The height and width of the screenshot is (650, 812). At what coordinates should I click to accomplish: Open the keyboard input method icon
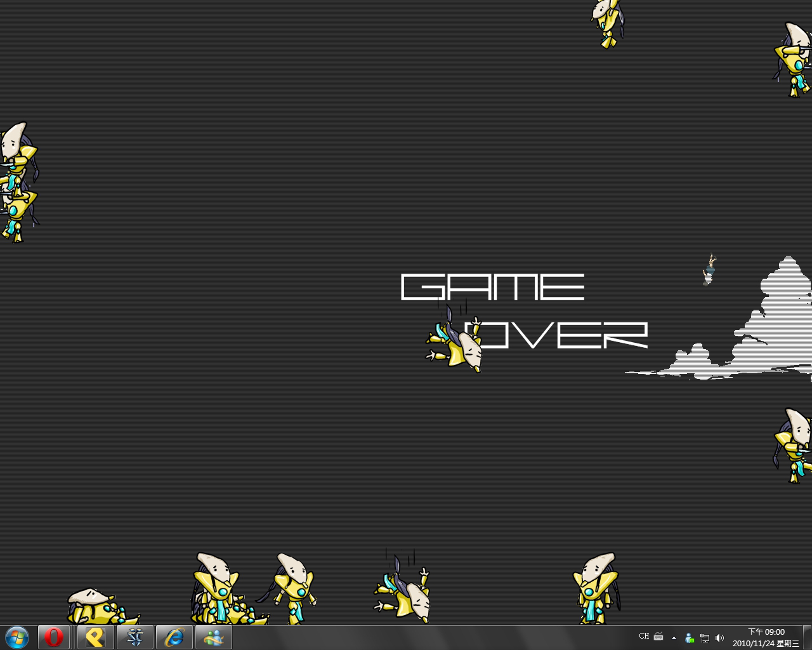click(x=658, y=636)
